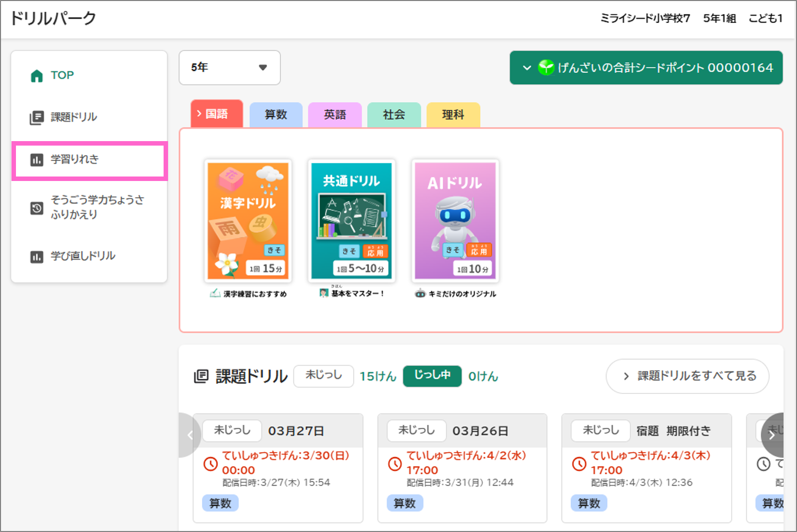Go to previous task cards arrow

pos(190,435)
